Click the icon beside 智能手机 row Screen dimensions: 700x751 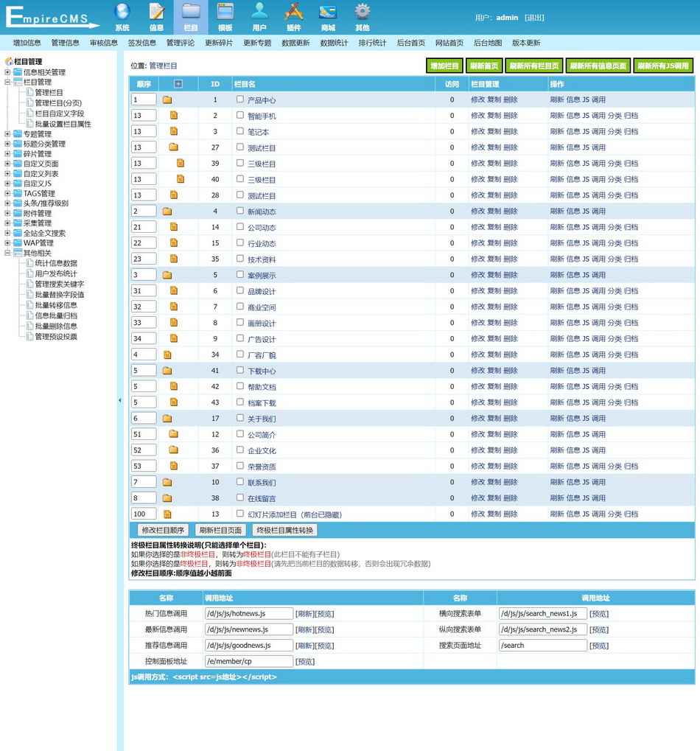[x=174, y=116]
